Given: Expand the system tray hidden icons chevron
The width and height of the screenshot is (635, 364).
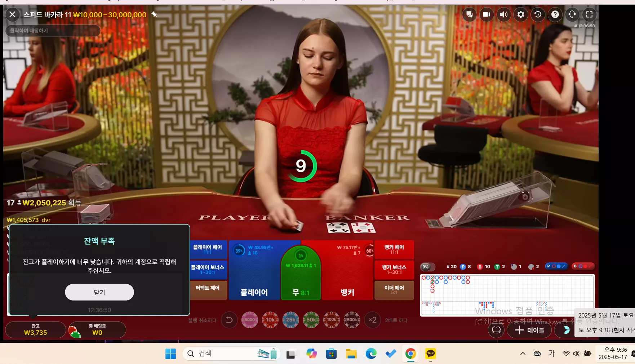Looking at the screenshot, I should click(523, 354).
